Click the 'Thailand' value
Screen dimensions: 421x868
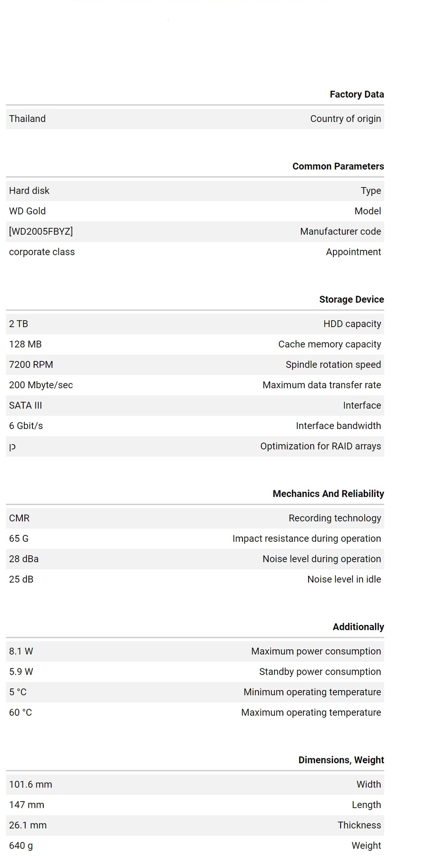27,119
